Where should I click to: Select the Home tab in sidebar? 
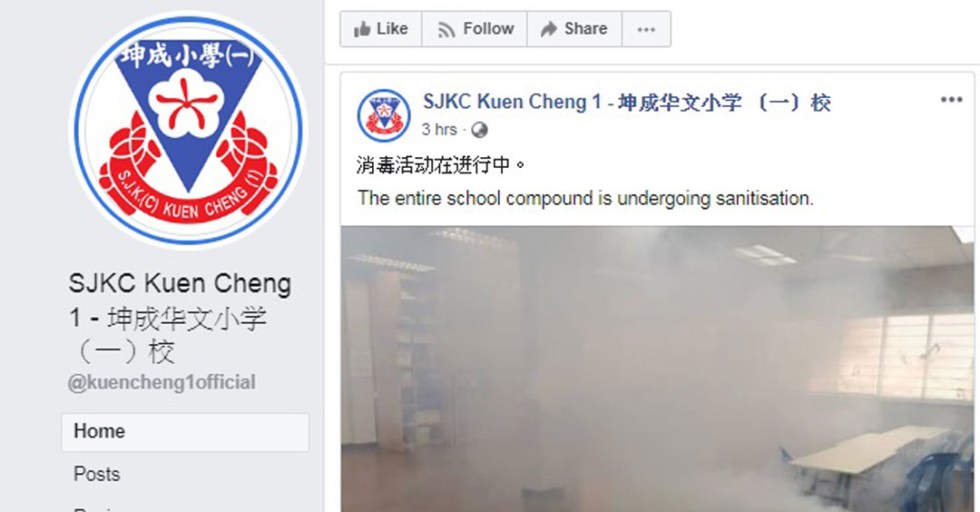185,432
